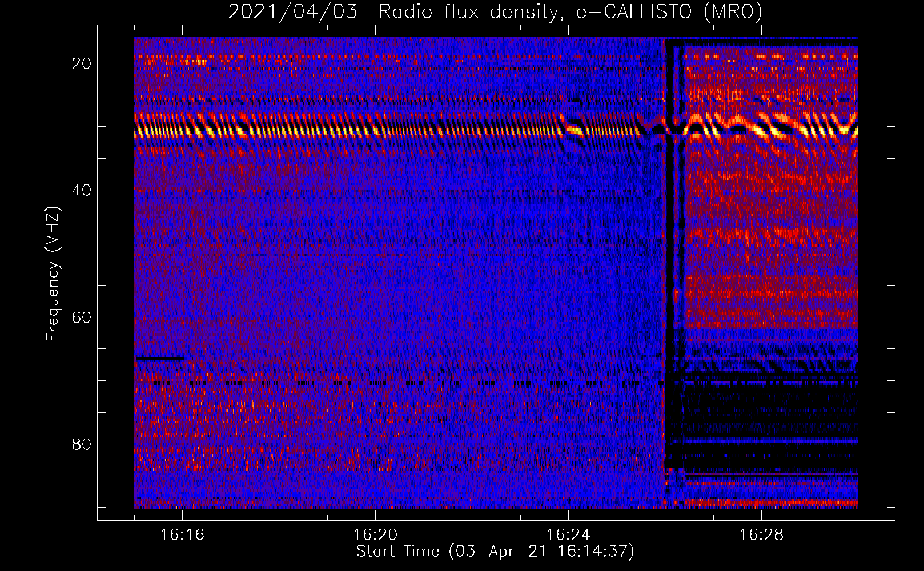Click the short black horizontal line near 66 MHz
Viewport: 924px width, 571px height.
[x=160, y=359]
